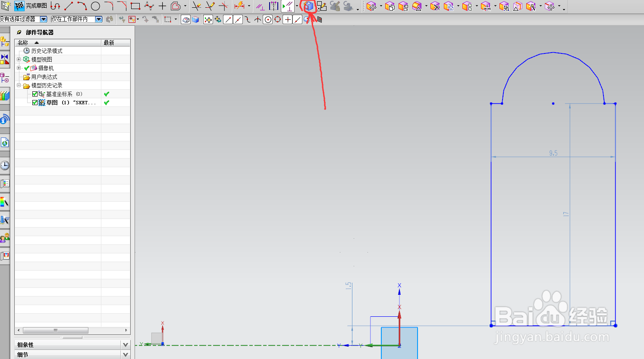Click the 1.5 dimension value
644x359 pixels.
click(x=349, y=285)
